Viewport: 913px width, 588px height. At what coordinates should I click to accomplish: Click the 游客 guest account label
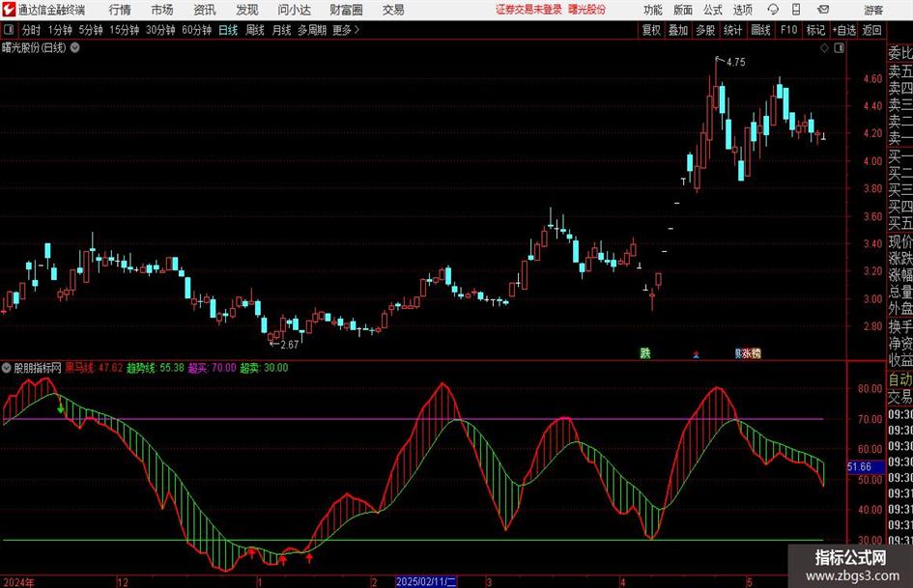pos(873,10)
